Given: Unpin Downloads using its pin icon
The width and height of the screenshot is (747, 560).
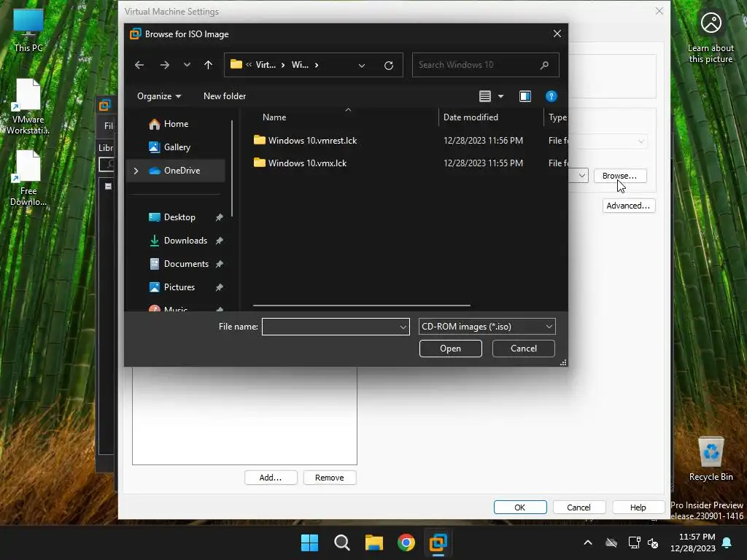Looking at the screenshot, I should [219, 241].
